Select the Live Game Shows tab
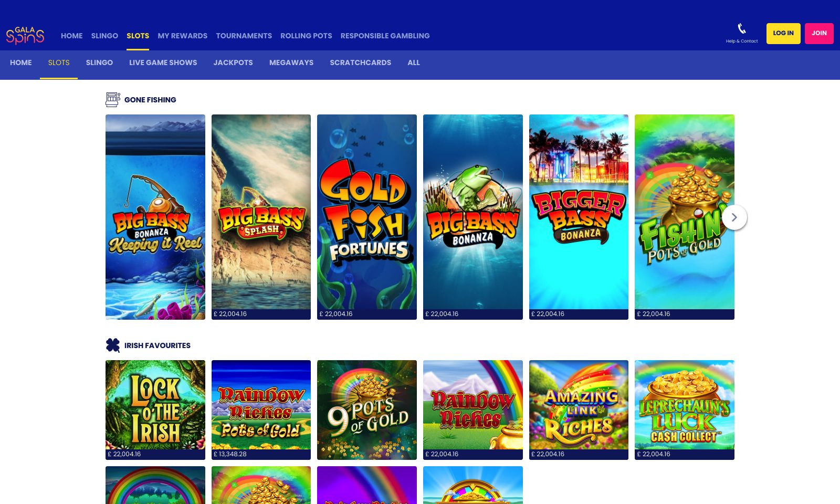The image size is (840, 504). 163,62
